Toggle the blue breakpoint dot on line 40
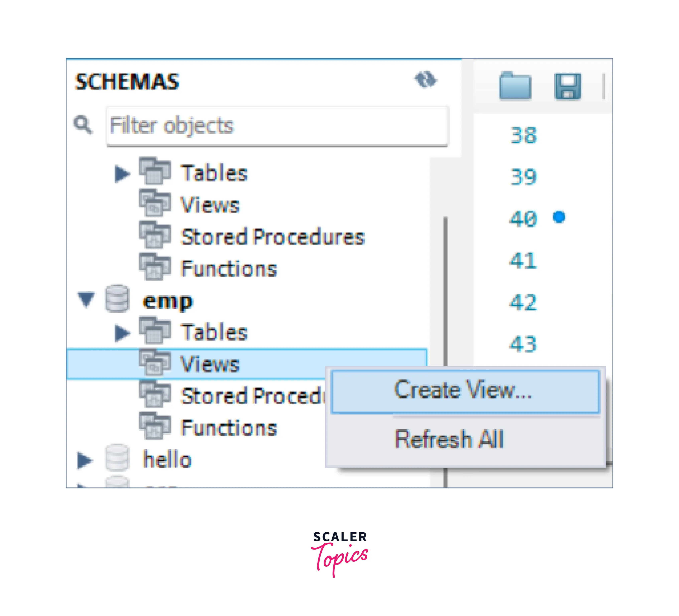679x616 pixels. (x=559, y=217)
